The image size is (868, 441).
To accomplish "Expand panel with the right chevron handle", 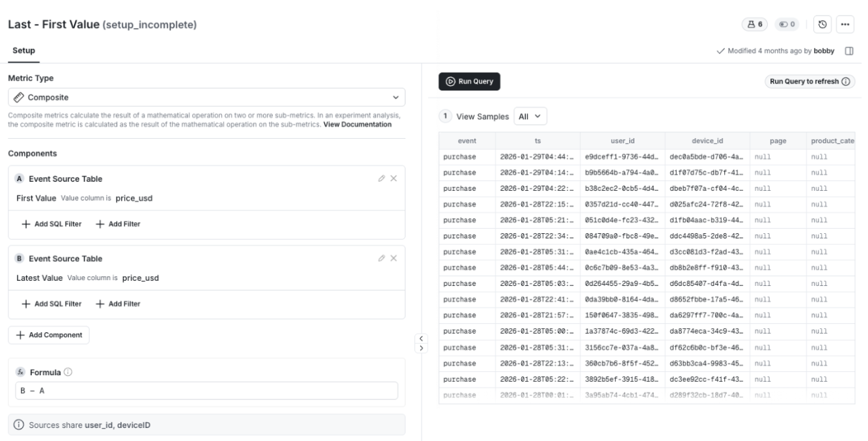I will (421, 348).
